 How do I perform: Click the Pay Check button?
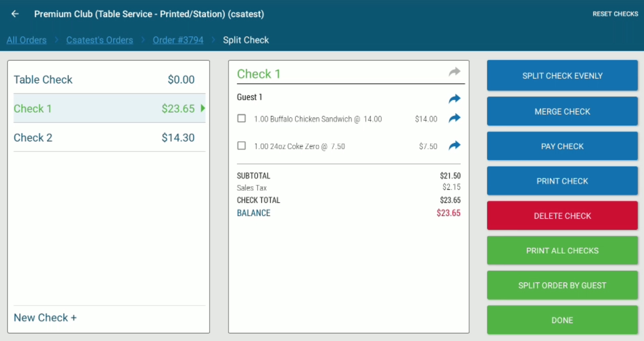562,146
